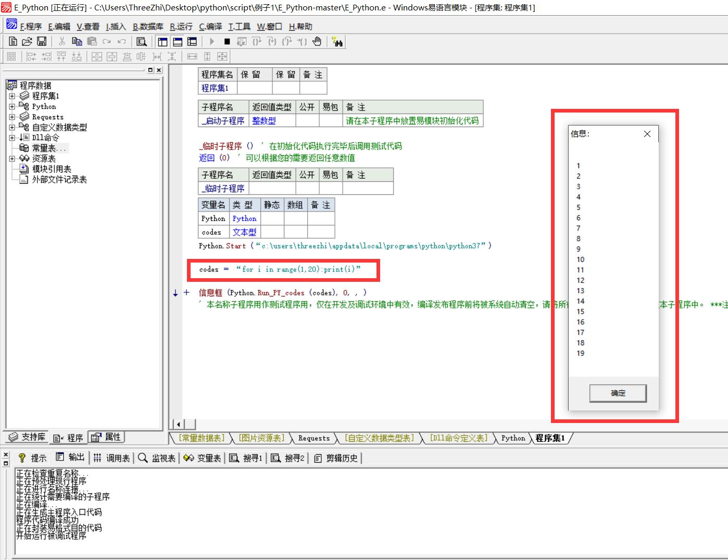Viewport: 728px width, 560px height.
Task: Click the magnifier-over-page search icon
Action: pyautogui.click(x=141, y=42)
